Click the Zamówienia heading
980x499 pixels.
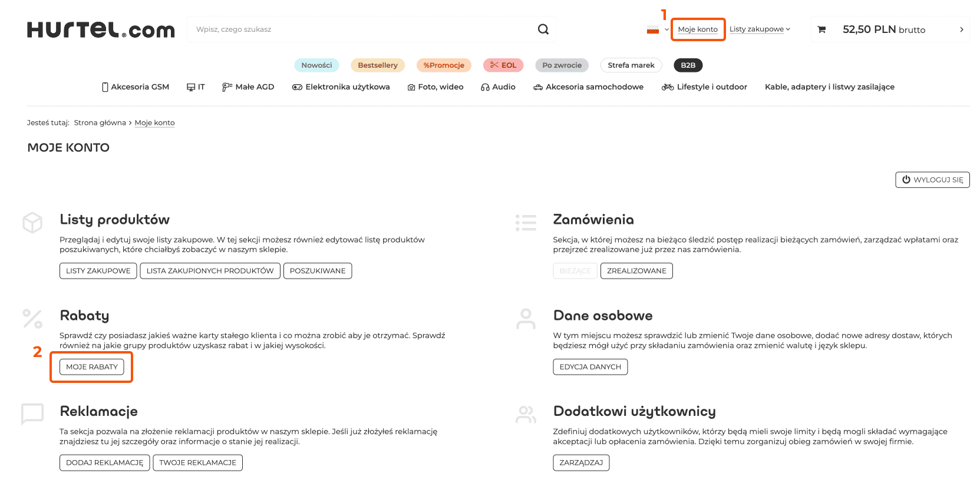point(593,220)
